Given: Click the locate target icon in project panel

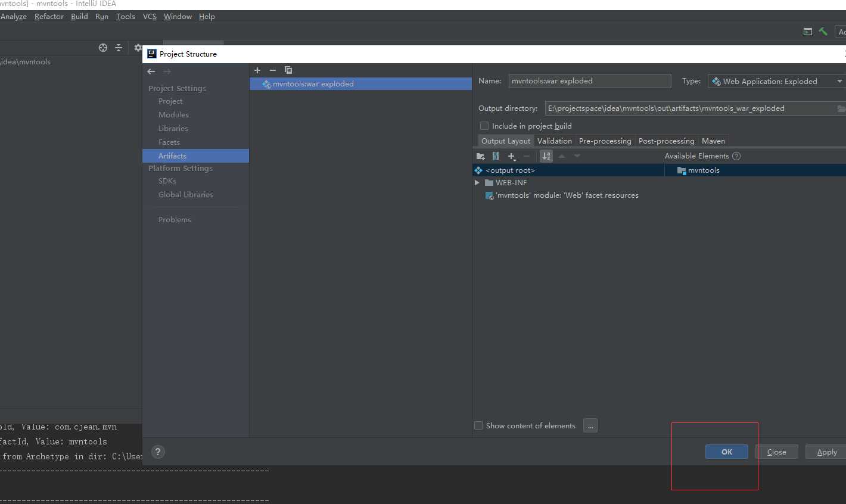Looking at the screenshot, I should click(103, 48).
